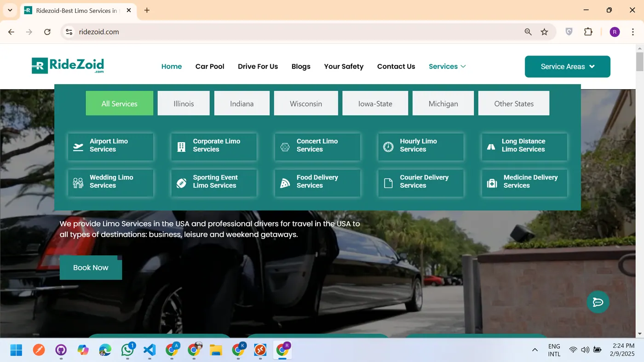Screen dimensions: 644x362
Task: Switch to the Michigan tab
Action: (443, 103)
